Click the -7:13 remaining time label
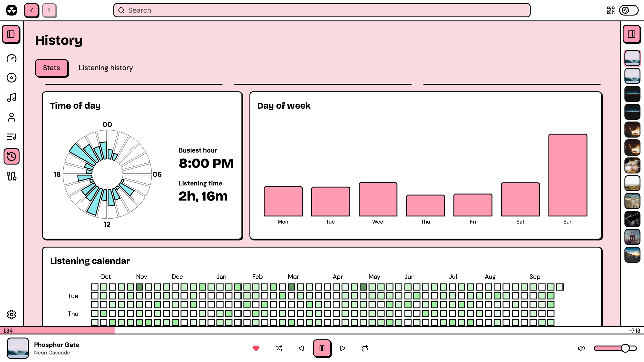 pyautogui.click(x=635, y=330)
